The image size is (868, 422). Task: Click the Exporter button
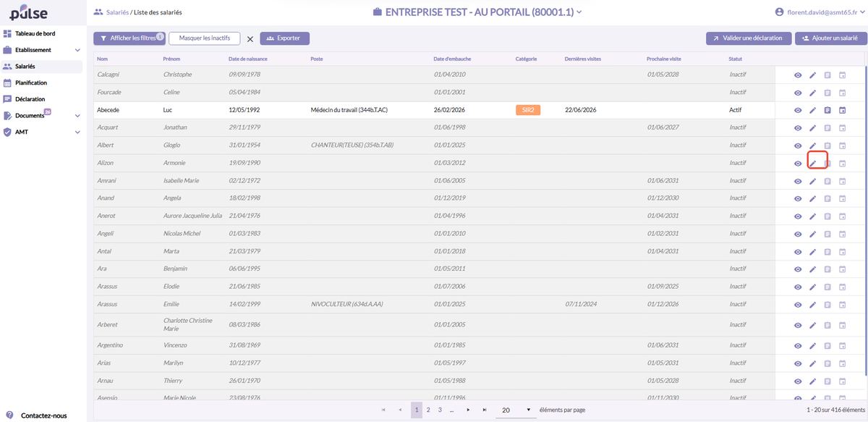(x=285, y=38)
